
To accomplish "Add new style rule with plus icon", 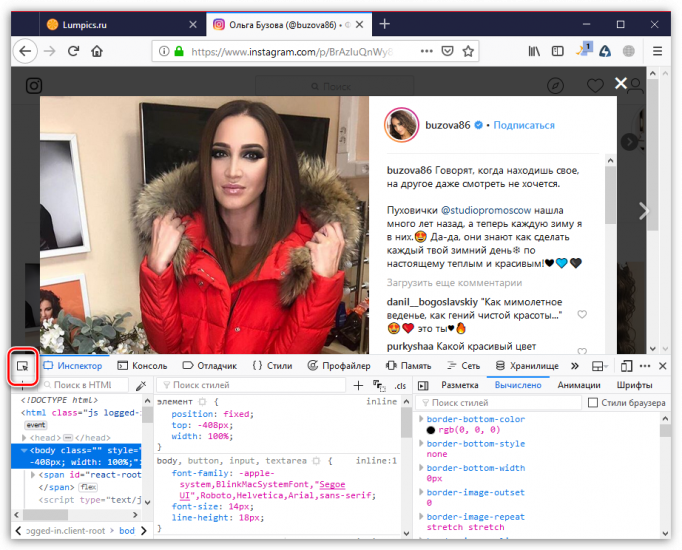I will (358, 385).
